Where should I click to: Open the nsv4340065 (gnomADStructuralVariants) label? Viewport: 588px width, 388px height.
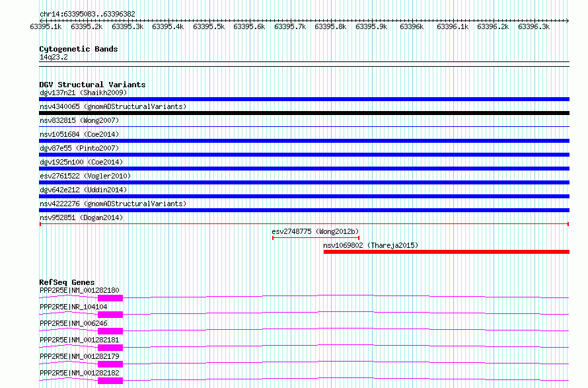tap(113, 106)
